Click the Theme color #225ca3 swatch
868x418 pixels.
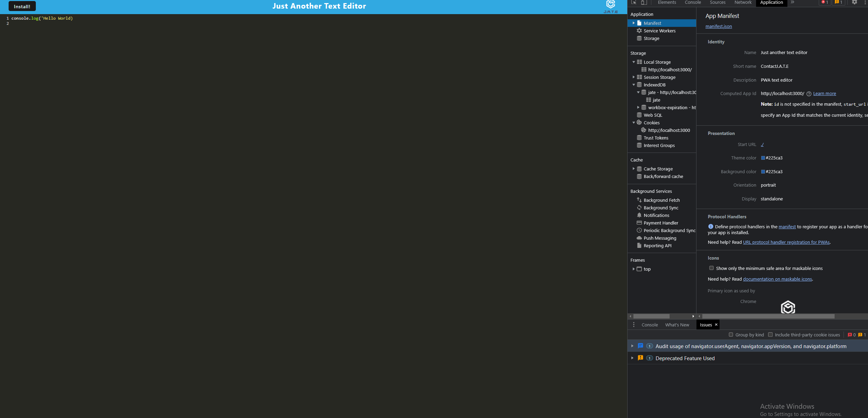point(763,158)
